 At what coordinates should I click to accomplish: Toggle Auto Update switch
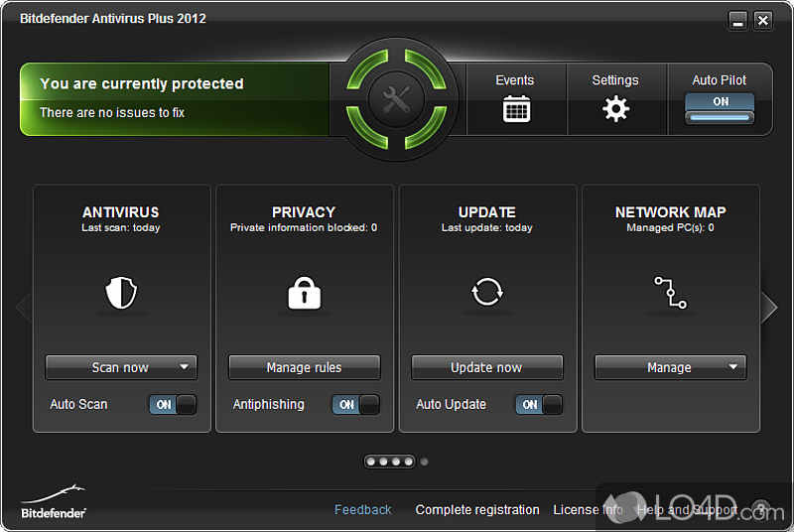(539, 404)
